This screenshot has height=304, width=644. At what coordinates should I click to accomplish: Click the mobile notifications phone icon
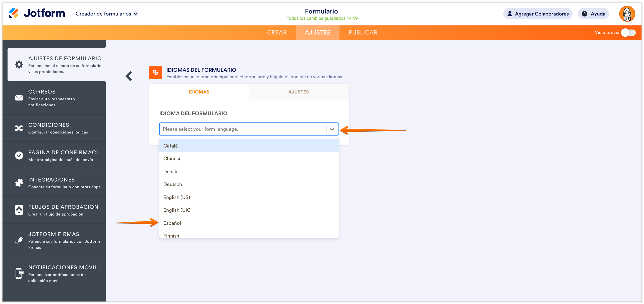[x=19, y=273]
